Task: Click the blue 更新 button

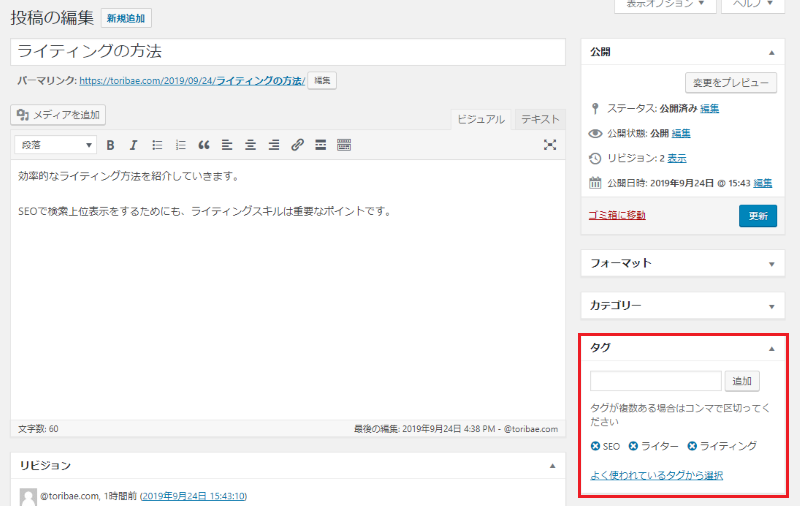Action: (x=758, y=216)
